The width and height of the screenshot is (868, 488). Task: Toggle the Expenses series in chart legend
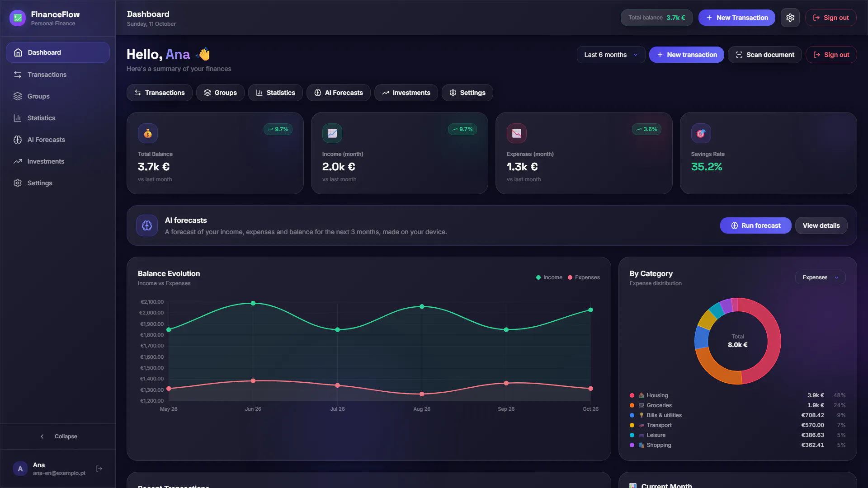point(584,277)
